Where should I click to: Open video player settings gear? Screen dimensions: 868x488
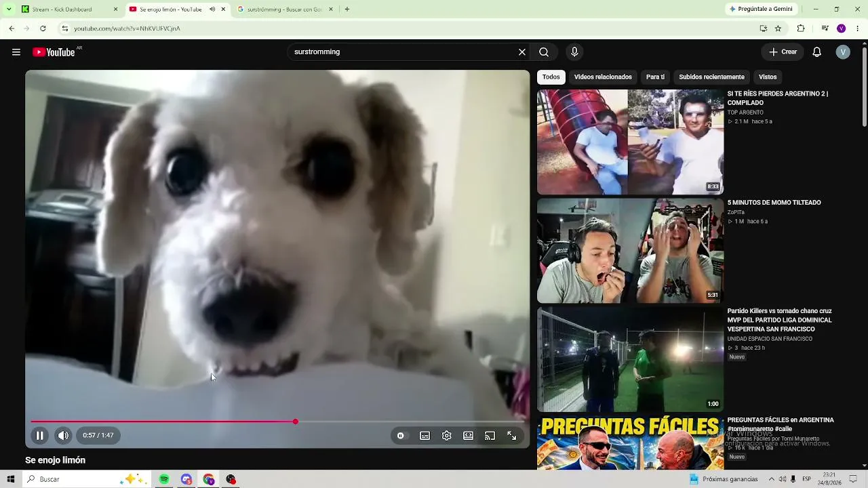[x=447, y=436]
